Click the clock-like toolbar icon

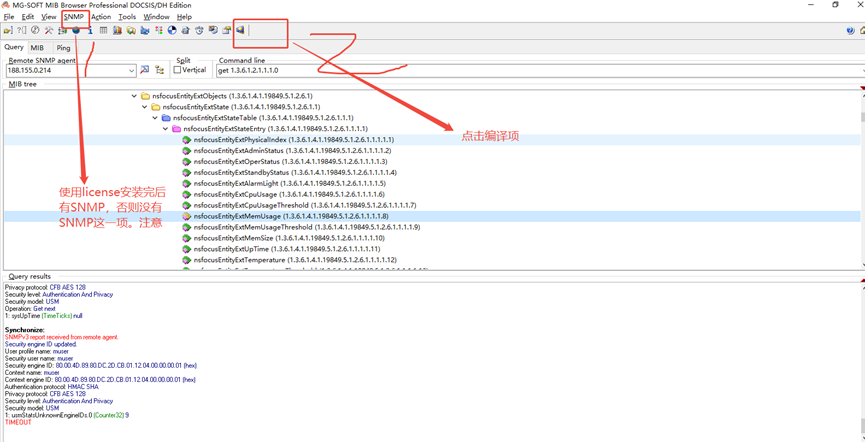click(199, 30)
